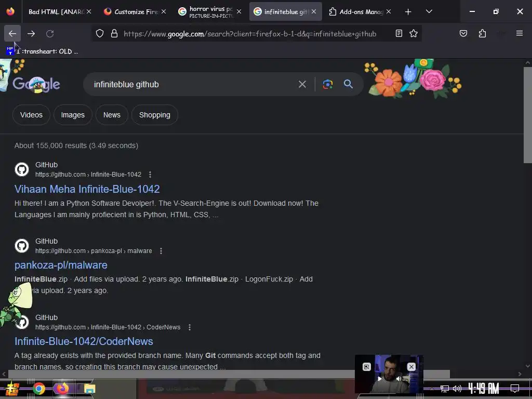Switch to Customize Firefox tab
The height and width of the screenshot is (399, 532).
134,12
